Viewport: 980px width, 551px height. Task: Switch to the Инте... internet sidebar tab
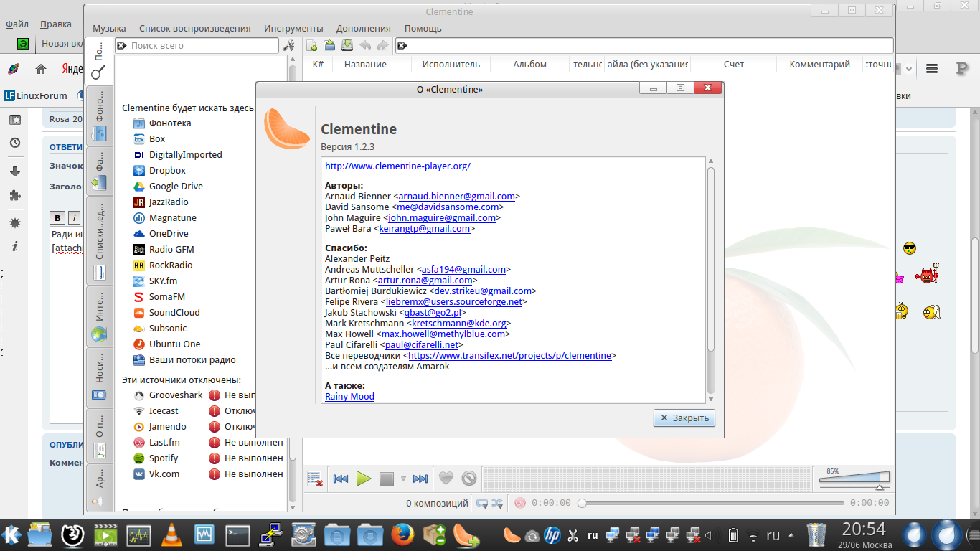pos(99,316)
